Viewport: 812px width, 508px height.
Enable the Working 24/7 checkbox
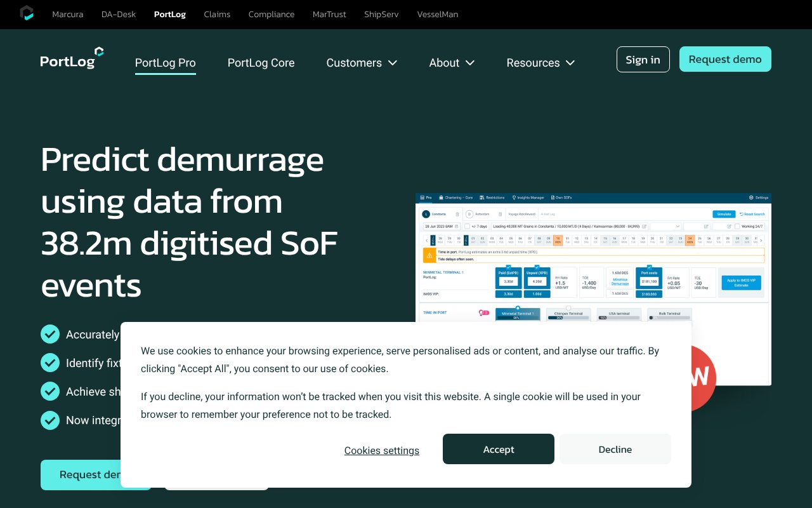(x=737, y=226)
